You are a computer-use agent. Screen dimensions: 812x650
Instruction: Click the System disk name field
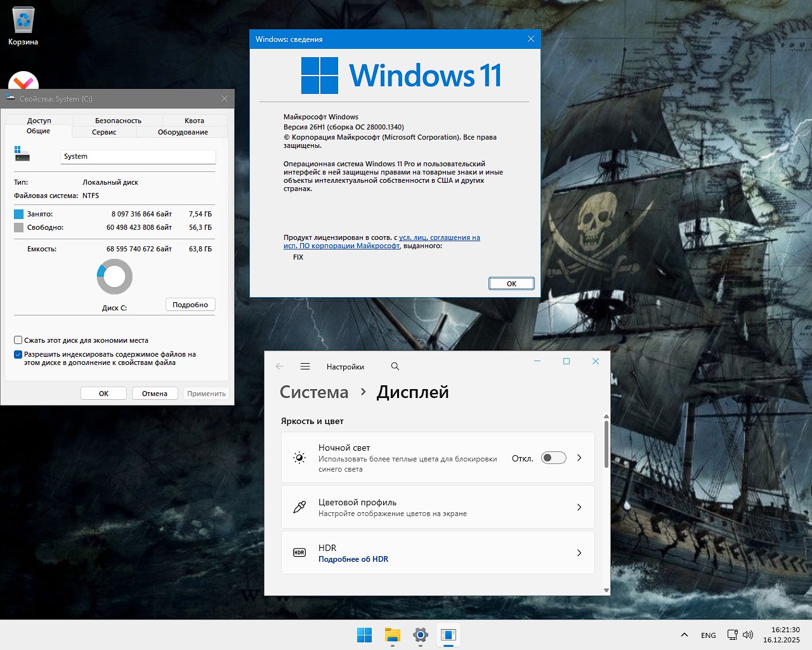[x=138, y=157]
